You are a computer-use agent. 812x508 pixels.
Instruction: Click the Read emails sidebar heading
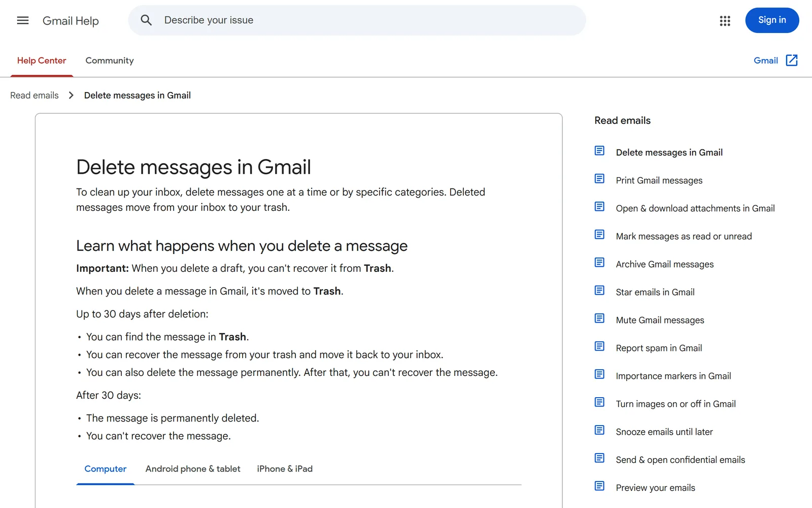pos(623,120)
